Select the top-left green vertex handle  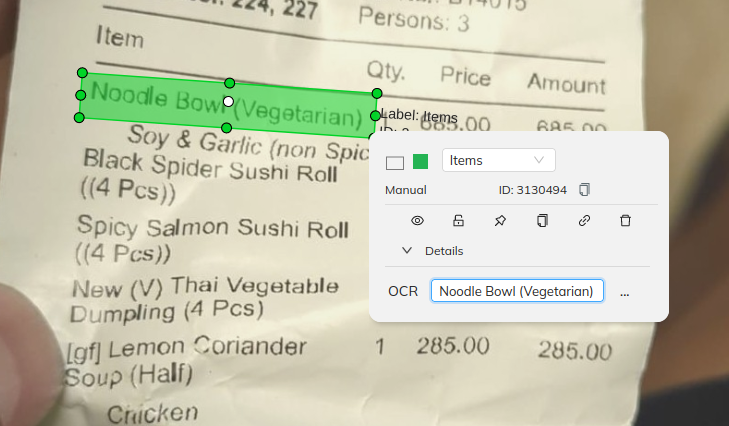(82, 73)
